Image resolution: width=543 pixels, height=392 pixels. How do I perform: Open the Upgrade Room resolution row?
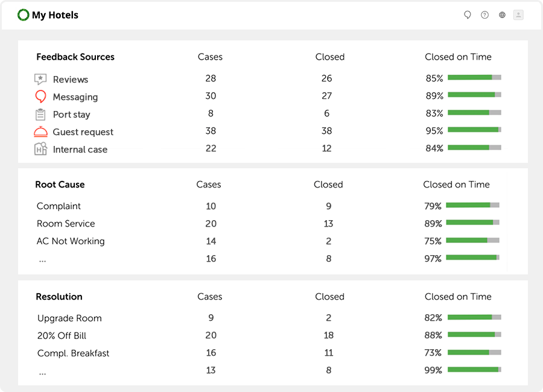[x=69, y=318]
